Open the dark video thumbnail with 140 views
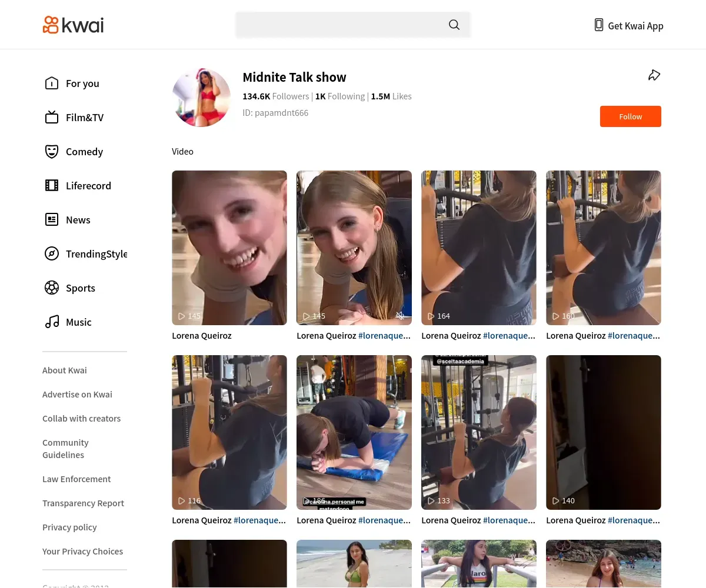Image resolution: width=706 pixels, height=588 pixels. tap(604, 432)
